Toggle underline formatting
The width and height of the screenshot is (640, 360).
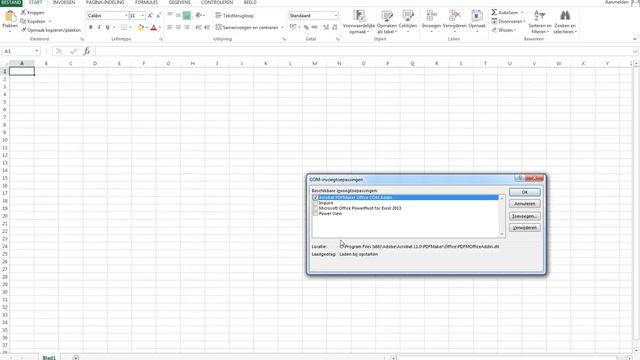pos(108,27)
